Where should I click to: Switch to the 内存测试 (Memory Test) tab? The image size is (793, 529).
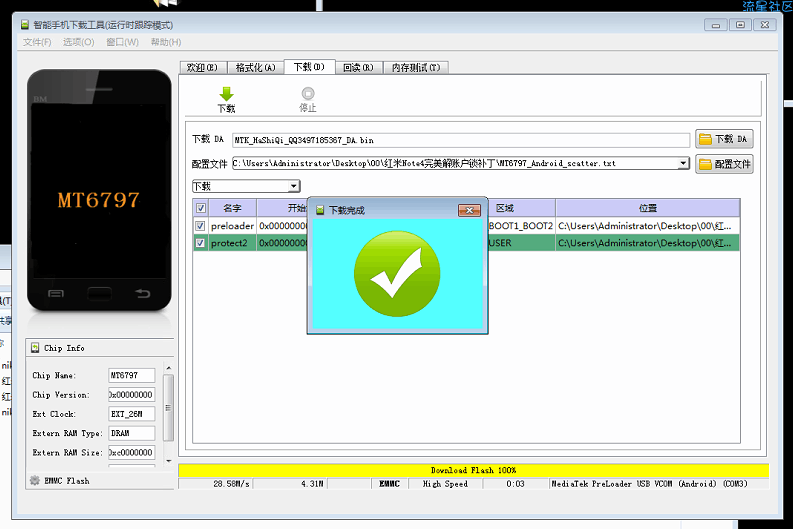[416, 67]
